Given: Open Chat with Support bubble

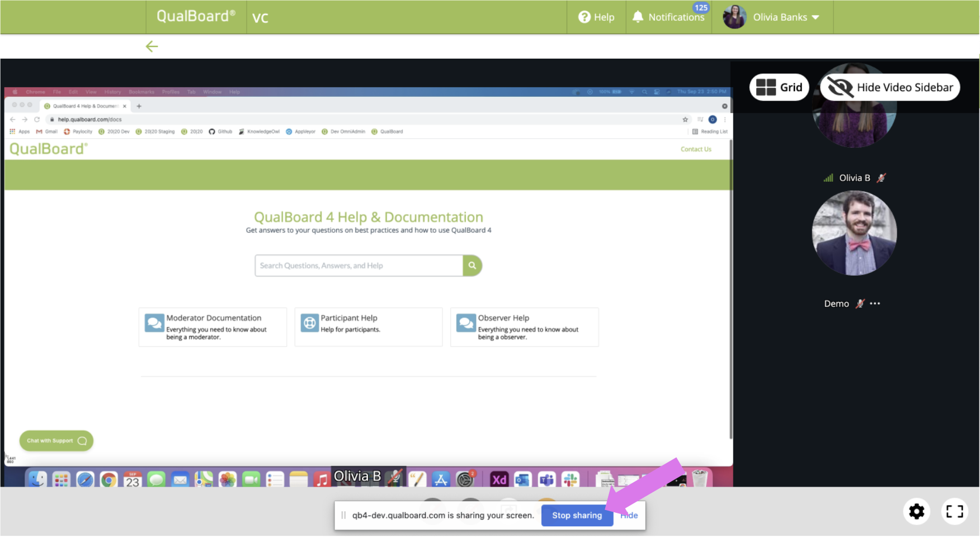Looking at the screenshot, I should pyautogui.click(x=56, y=441).
